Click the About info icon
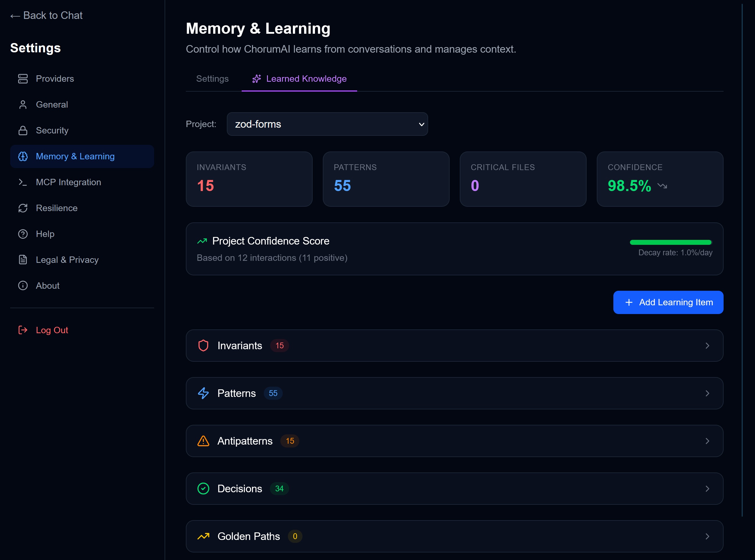Viewport: 755px width, 560px height. pyautogui.click(x=23, y=286)
